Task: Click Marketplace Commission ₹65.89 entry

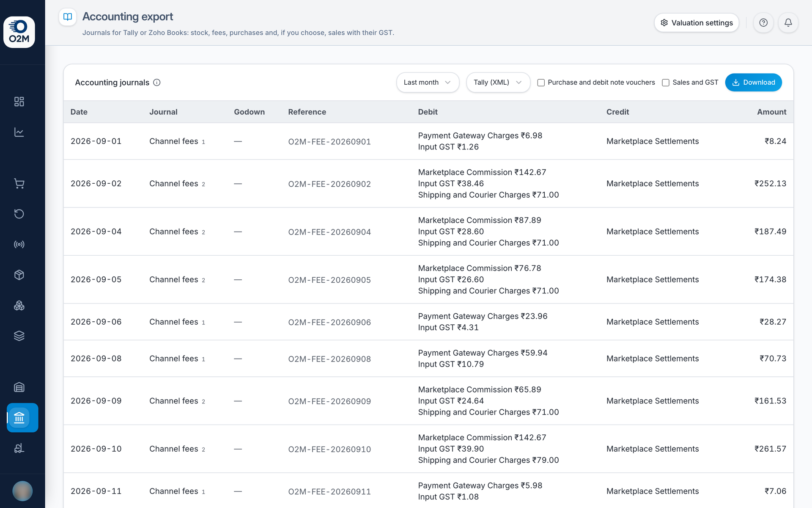Action: pos(480,389)
